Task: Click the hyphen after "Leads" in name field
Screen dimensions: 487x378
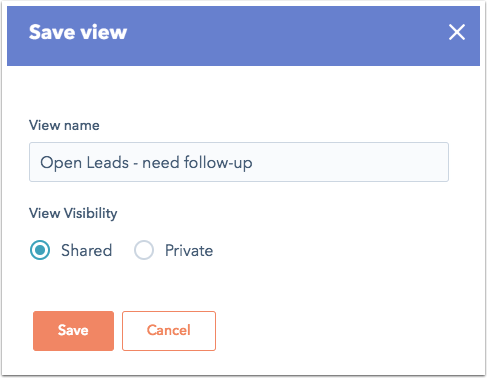Action: (136, 164)
